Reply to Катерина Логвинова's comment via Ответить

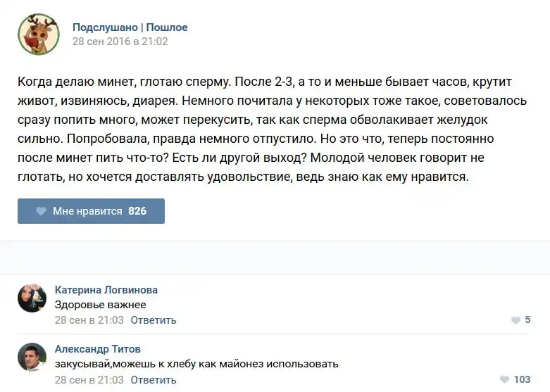153,320
